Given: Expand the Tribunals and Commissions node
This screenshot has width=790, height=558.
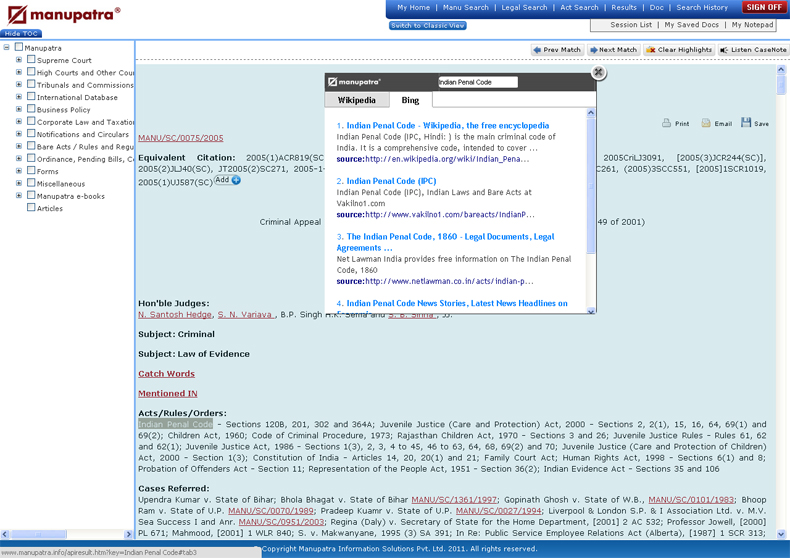Looking at the screenshot, I should tap(19, 84).
